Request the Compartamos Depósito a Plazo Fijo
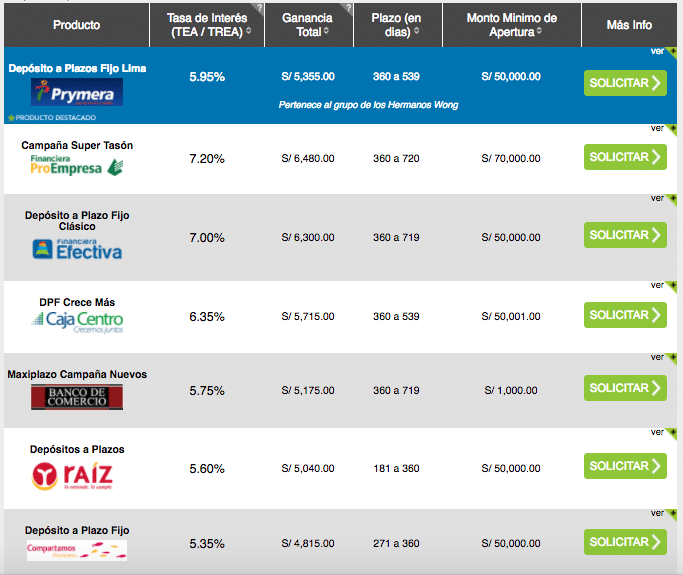The width and height of the screenshot is (683, 575). [625, 542]
